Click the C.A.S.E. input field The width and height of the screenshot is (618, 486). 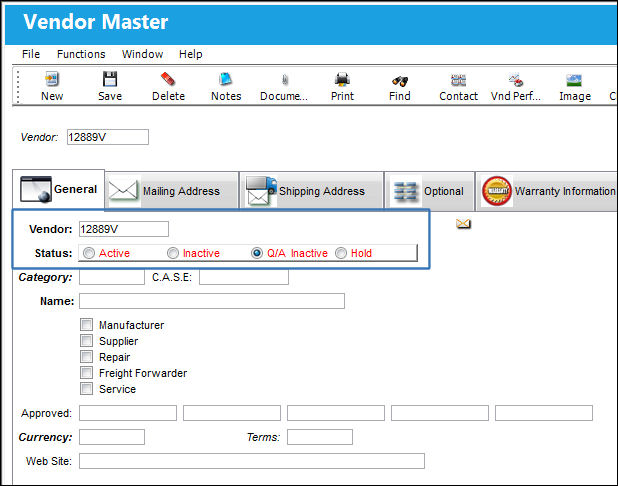[244, 277]
